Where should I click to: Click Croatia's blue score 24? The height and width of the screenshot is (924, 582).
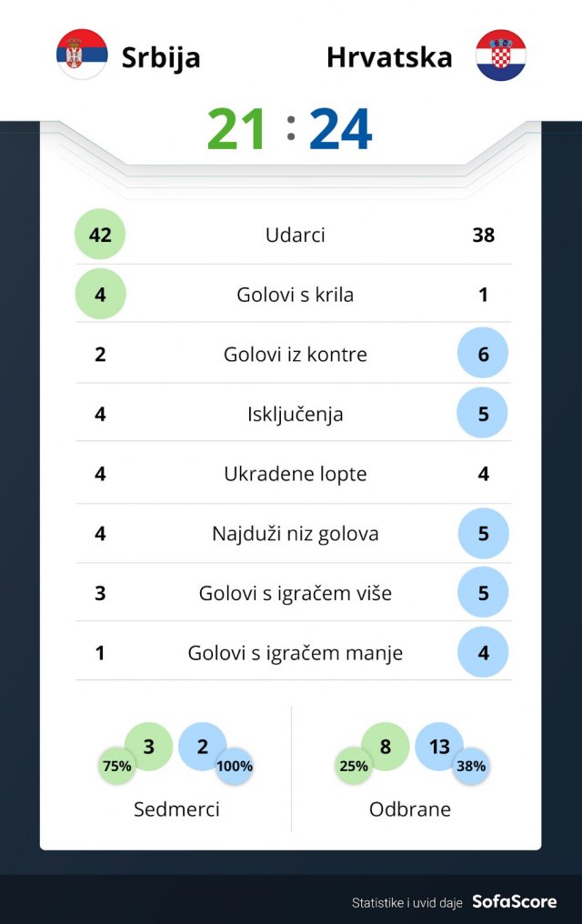(x=341, y=130)
